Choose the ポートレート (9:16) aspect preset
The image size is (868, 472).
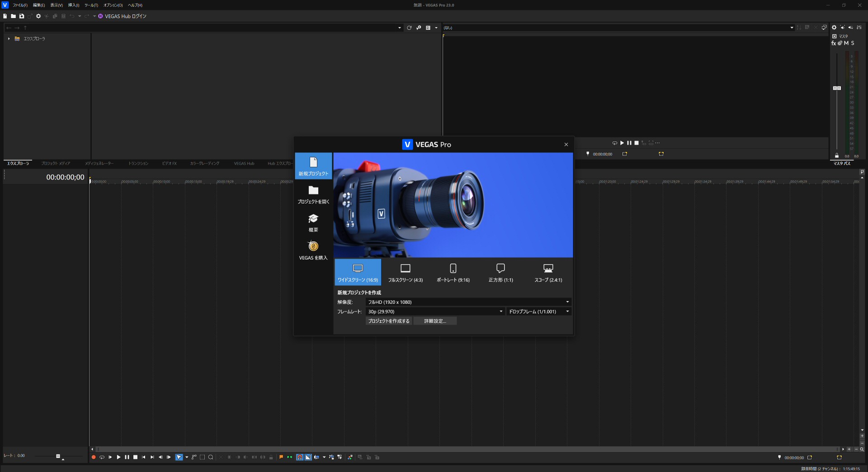[x=453, y=273]
